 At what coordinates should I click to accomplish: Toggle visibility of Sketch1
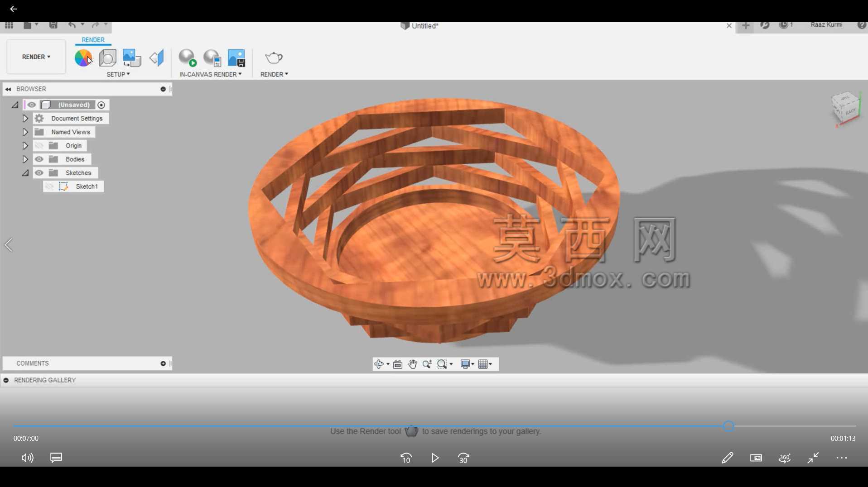[x=49, y=186]
